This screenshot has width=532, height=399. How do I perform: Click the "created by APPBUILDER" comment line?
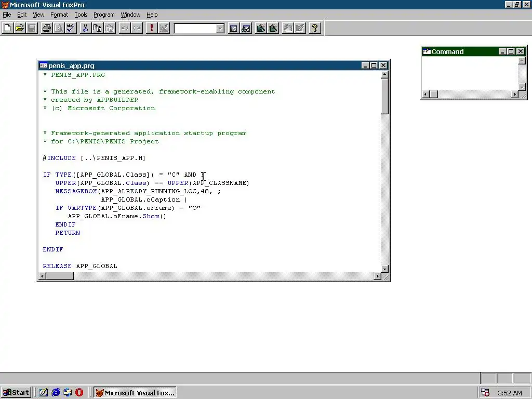coord(90,100)
